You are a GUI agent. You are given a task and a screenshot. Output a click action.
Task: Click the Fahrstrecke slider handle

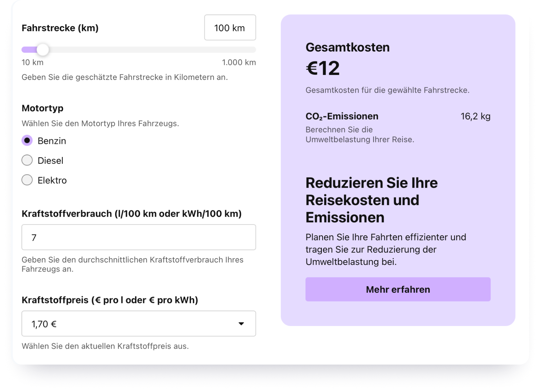[x=43, y=50]
